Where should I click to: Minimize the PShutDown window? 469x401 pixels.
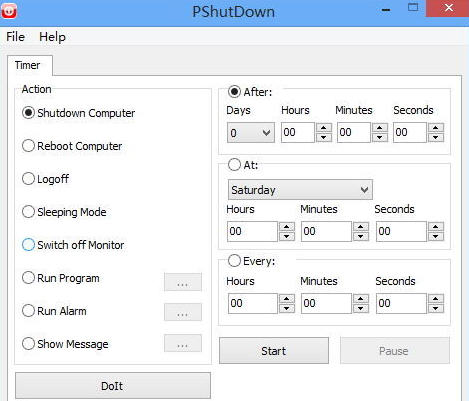pyautogui.click(x=386, y=9)
